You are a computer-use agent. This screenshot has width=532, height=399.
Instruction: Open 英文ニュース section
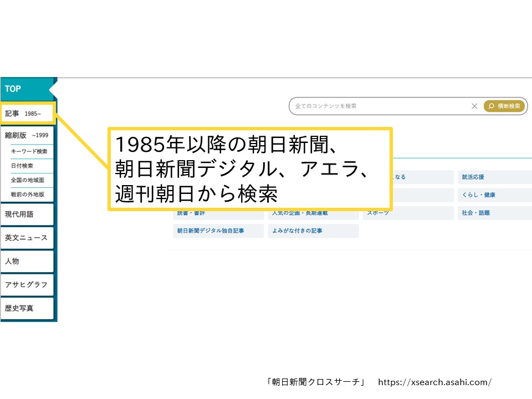(27, 238)
